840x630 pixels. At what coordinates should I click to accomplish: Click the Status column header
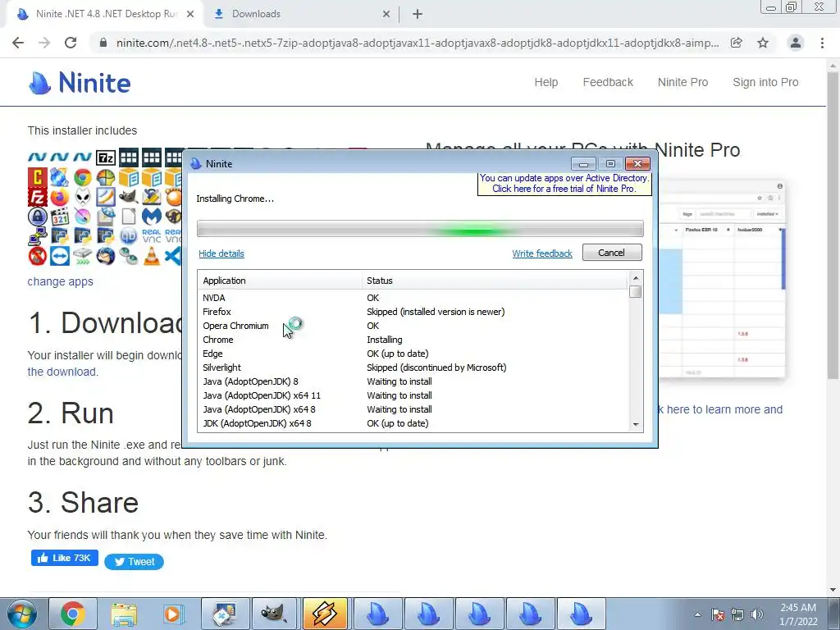[495, 281]
